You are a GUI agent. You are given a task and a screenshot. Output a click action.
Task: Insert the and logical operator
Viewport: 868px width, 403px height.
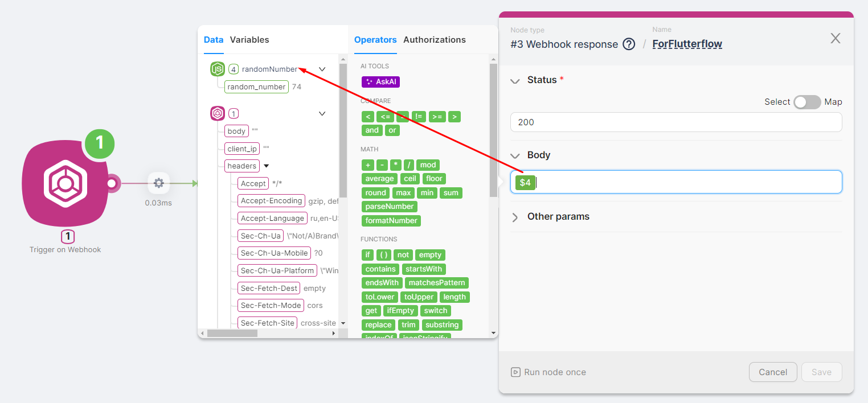371,130
